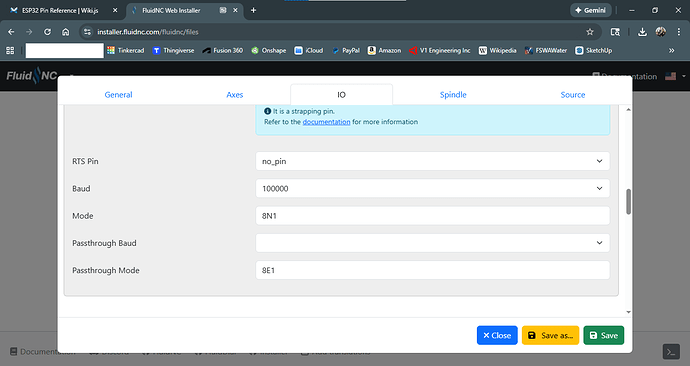690x366 pixels.
Task: Open the language flag selector
Action: [675, 76]
